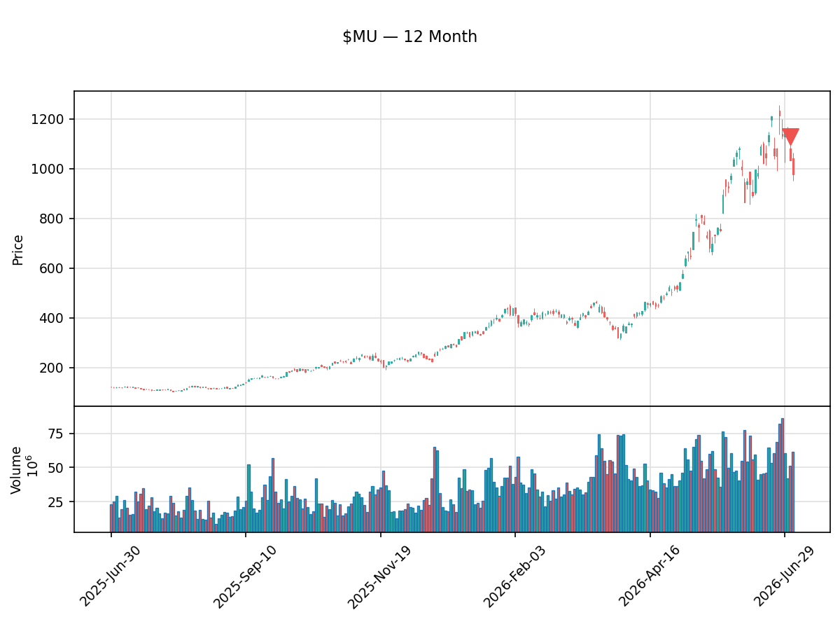The height and width of the screenshot is (622, 840).
Task: Click the tallest volume bar near June 2026
Action: pyautogui.click(x=783, y=475)
